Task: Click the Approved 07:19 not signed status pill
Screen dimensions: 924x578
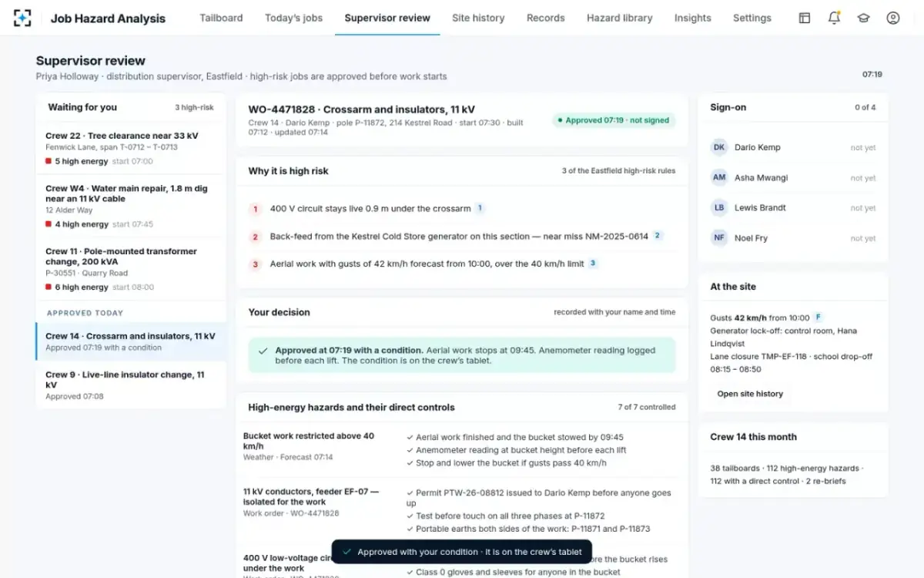Action: point(614,120)
